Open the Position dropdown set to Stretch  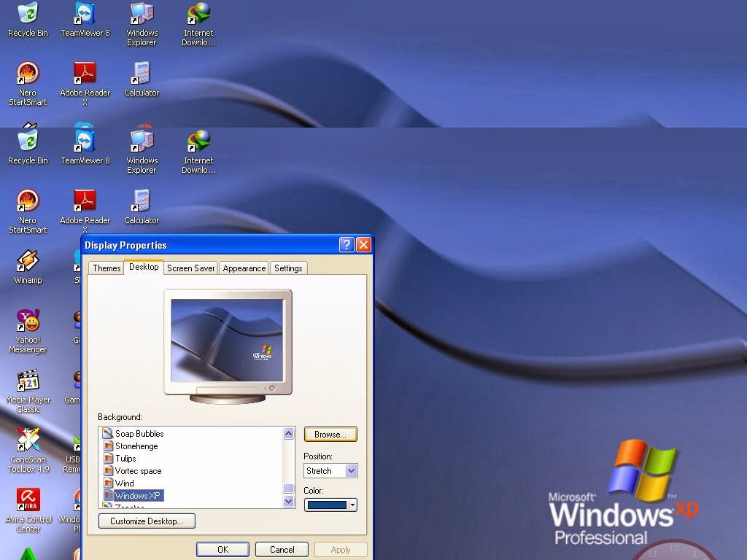click(351, 470)
